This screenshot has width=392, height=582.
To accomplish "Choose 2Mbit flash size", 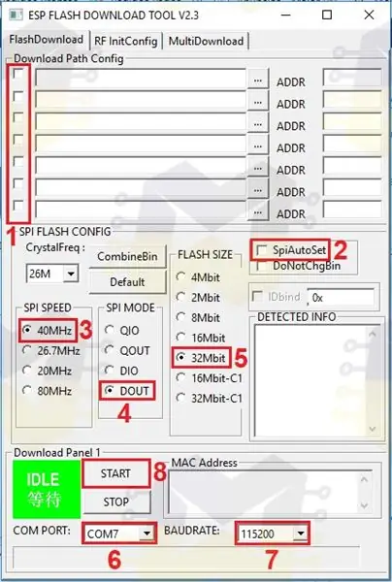I will 180,297.
